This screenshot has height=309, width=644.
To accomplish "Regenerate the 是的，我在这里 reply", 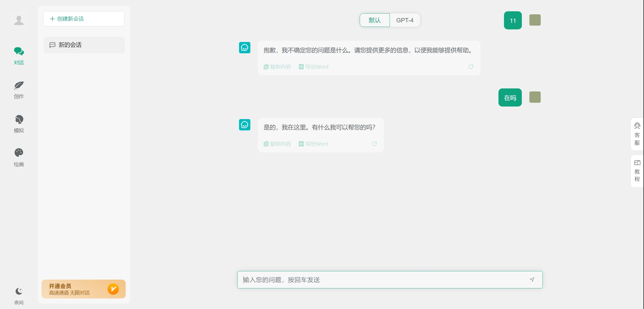I will [x=374, y=144].
